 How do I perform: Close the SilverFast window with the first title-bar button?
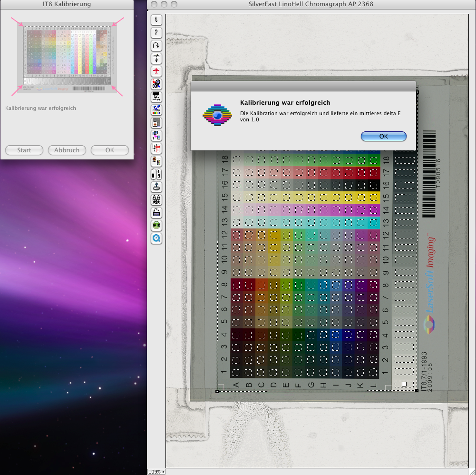click(x=154, y=4)
